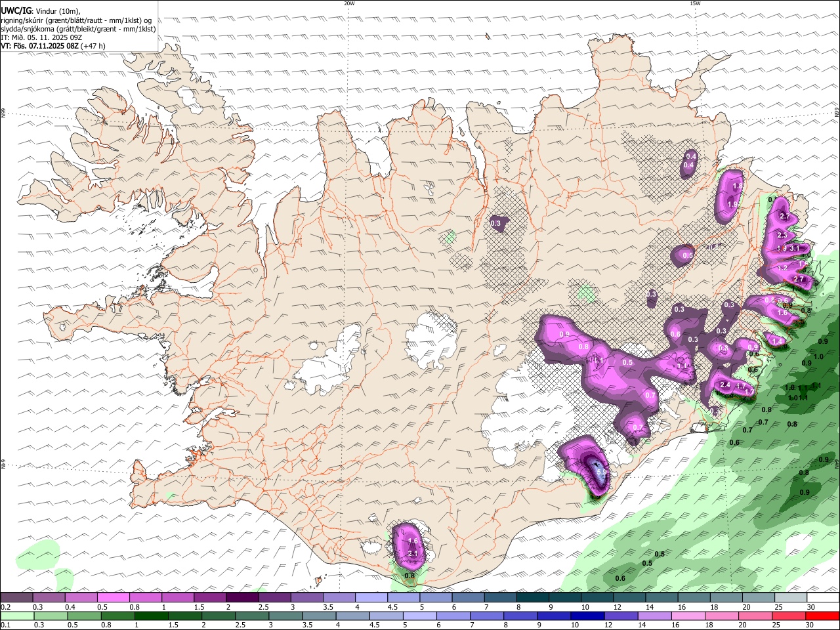This screenshot has height=630, width=840.
Task: Click the light grey swatch labeled 25
Action: (791, 597)
